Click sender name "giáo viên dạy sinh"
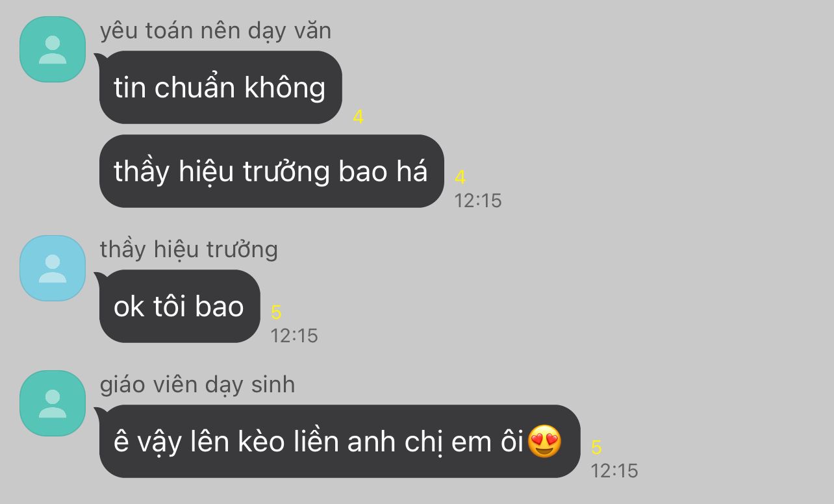 pos(197,384)
